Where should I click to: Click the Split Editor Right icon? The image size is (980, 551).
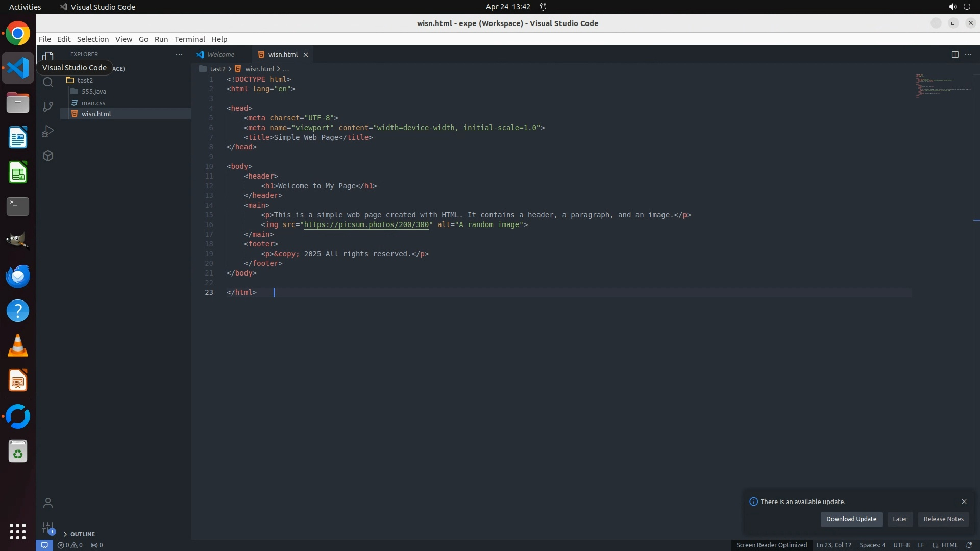[955, 55]
